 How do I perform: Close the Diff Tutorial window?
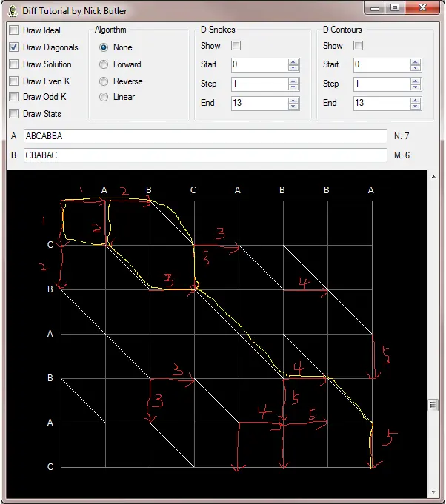tap(422, 8)
